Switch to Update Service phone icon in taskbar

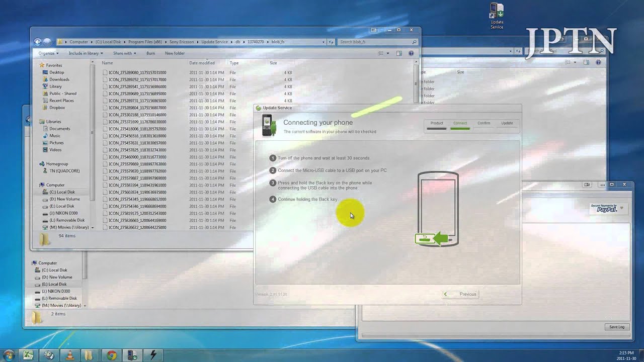point(132,355)
